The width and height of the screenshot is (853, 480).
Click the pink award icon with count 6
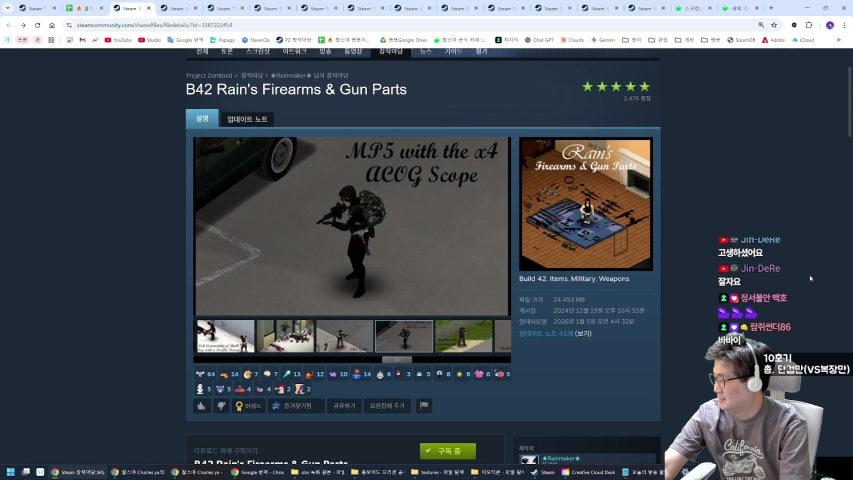(482, 374)
